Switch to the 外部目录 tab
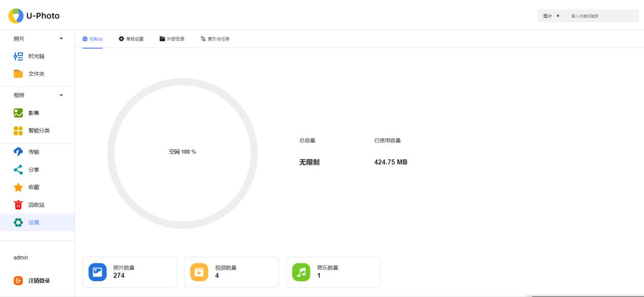The height and width of the screenshot is (297, 644). [172, 39]
